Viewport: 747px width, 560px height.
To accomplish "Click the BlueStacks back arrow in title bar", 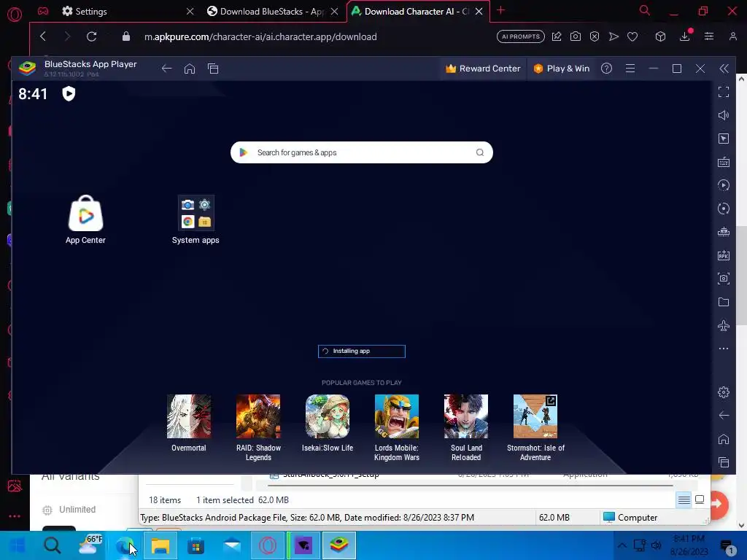I will click(166, 69).
